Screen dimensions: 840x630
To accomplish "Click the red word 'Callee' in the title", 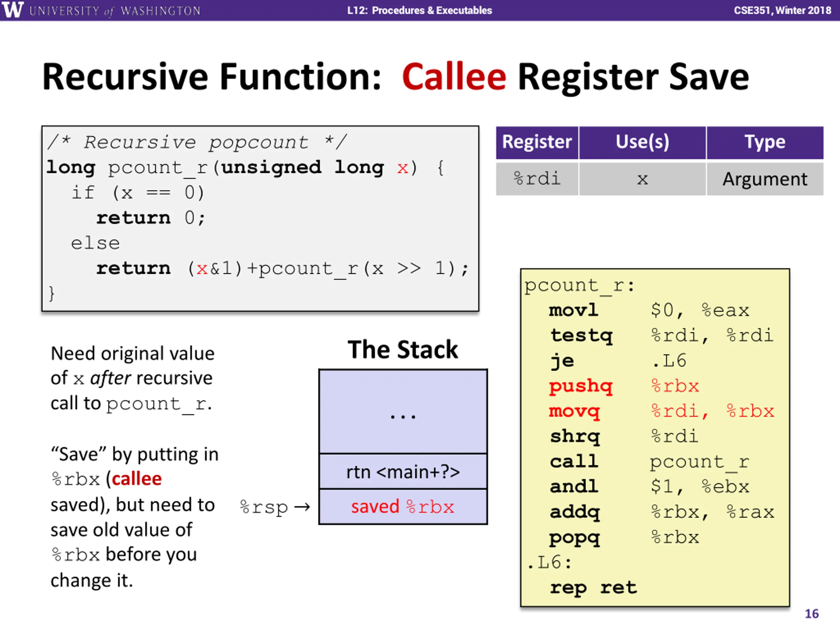I will pyautogui.click(x=454, y=77).
